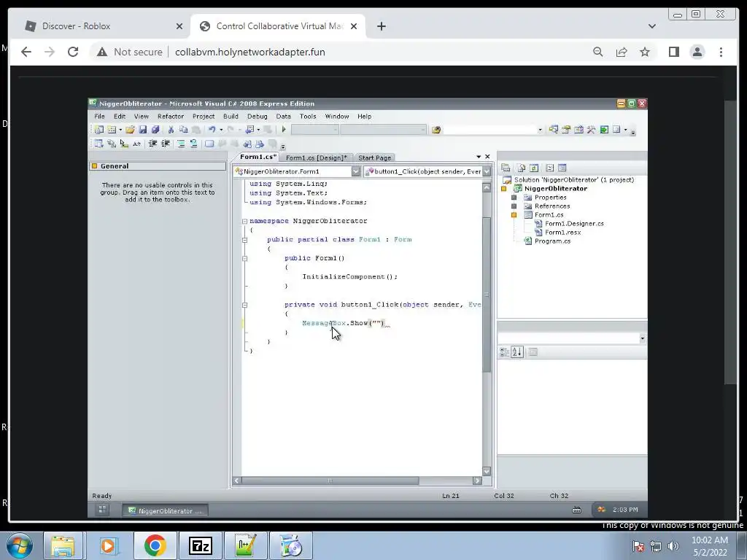This screenshot has height=560, width=747.
Task: Save the current file with the floppy icon
Action: click(x=142, y=130)
